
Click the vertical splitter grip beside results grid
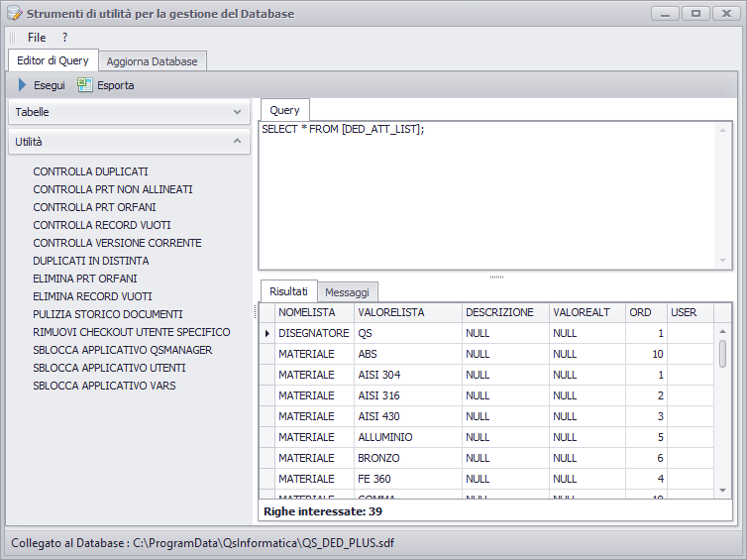(x=255, y=311)
